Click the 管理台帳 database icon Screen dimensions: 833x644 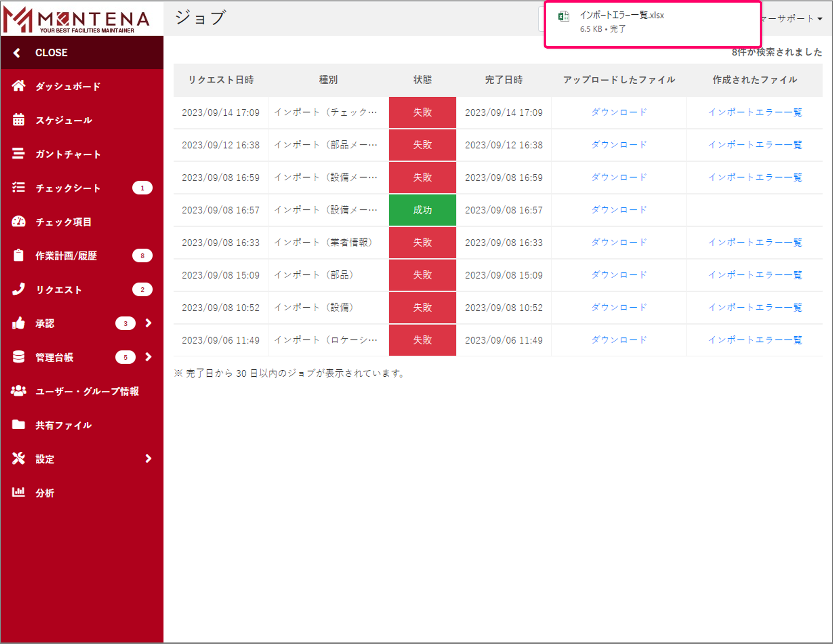click(x=19, y=357)
